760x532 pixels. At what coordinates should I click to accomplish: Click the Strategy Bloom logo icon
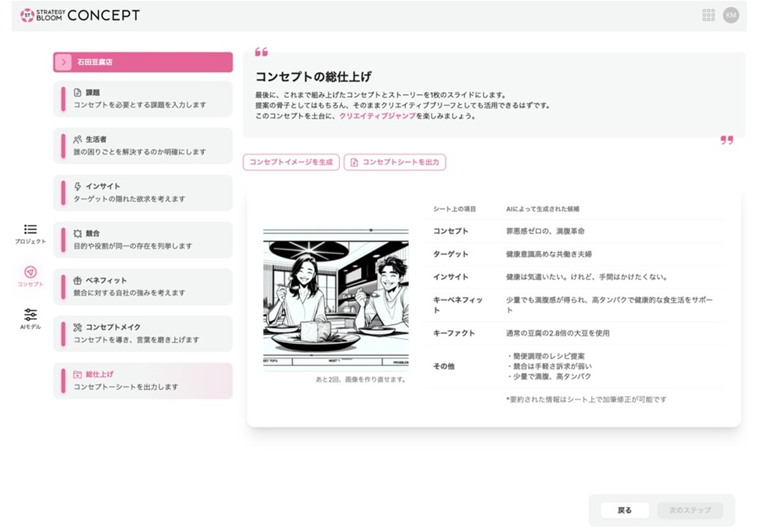(27, 15)
